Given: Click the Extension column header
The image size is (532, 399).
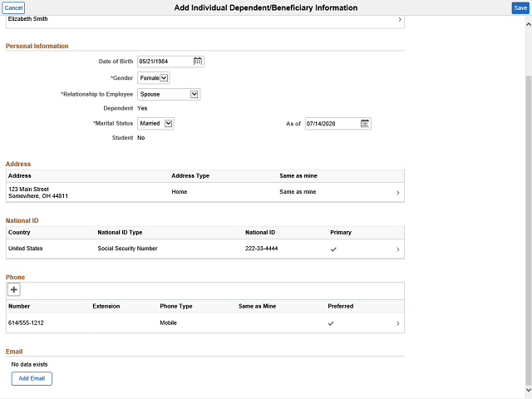Looking at the screenshot, I should point(106,306).
